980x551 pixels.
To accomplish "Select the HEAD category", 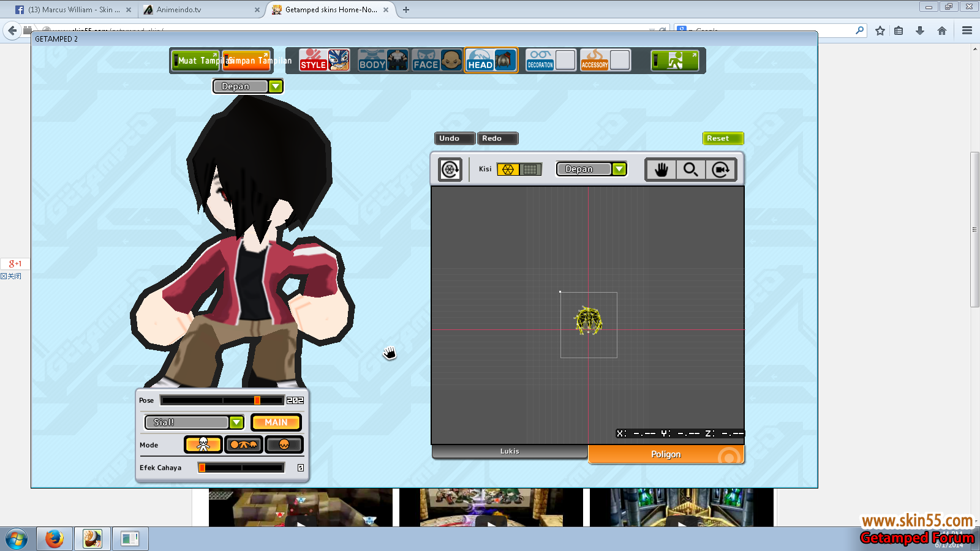I will [x=491, y=60].
